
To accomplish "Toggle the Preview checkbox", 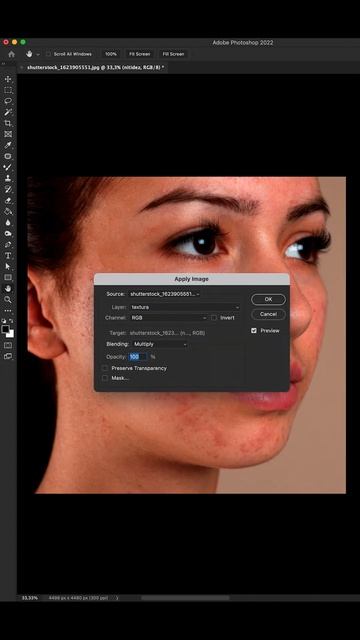I will click(254, 331).
